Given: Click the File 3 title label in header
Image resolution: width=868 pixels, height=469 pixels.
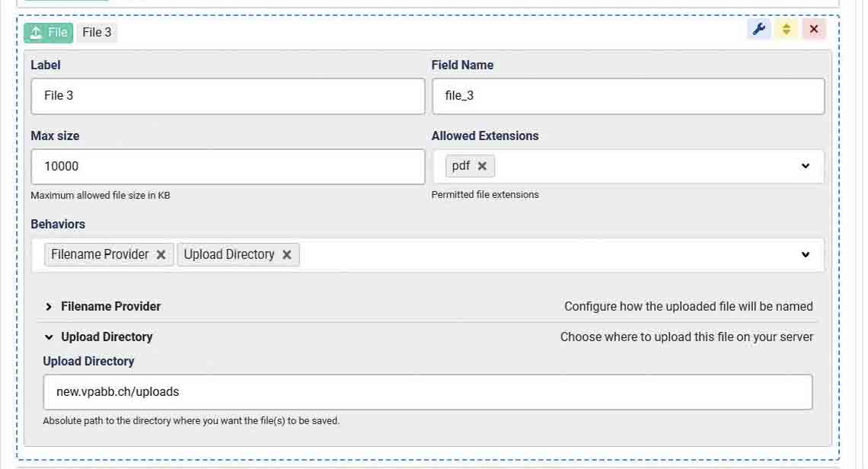Looking at the screenshot, I should tap(97, 32).
